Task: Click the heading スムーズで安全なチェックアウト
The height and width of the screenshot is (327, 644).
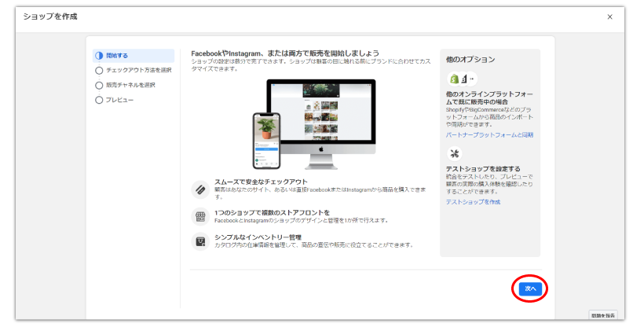Action: [261, 182]
